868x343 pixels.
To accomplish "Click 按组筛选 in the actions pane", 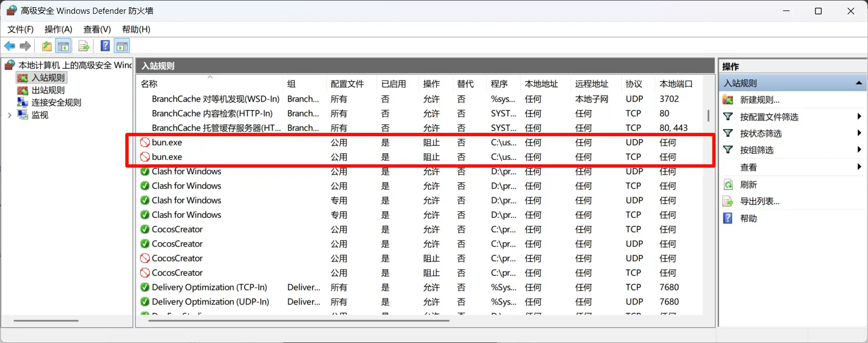I will tap(756, 150).
